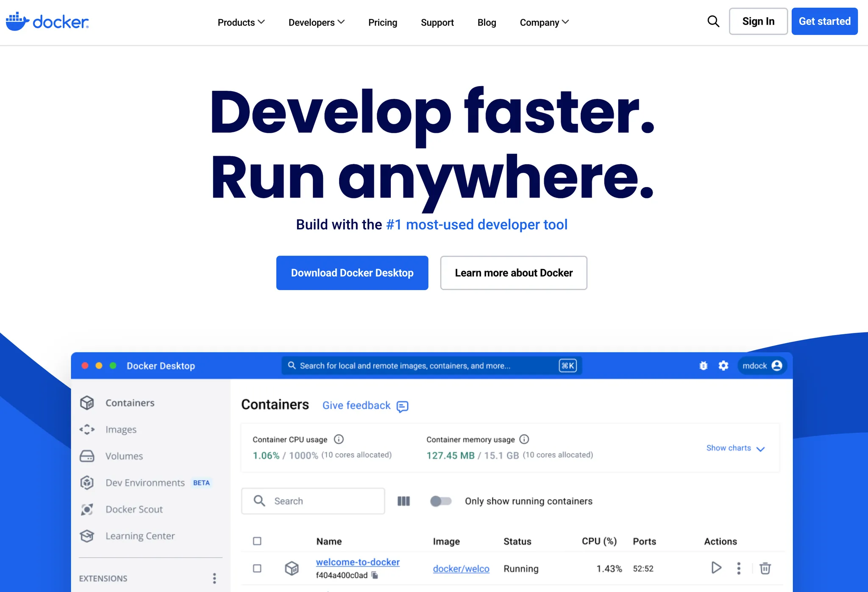This screenshot has width=868, height=592.
Task: Click the Give feedback chat icon
Action: point(402,406)
